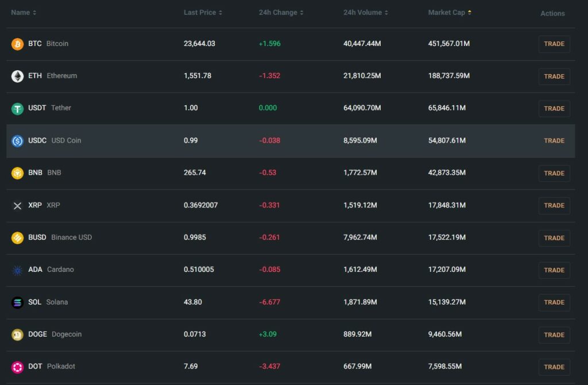
Task: Select XRP price 0.3692007
Action: 200,205
